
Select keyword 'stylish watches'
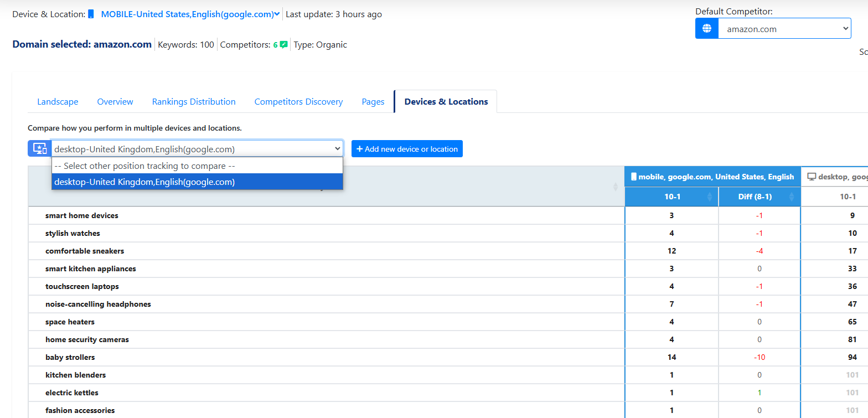tap(73, 233)
